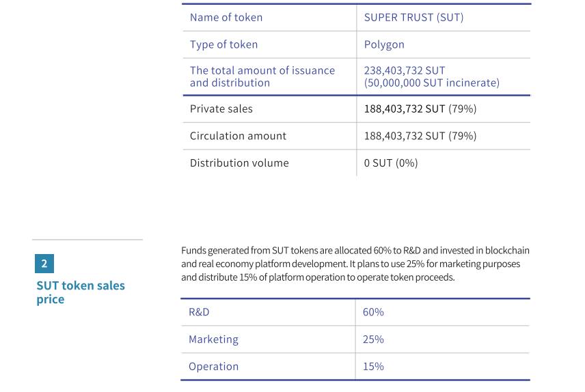Select the 'Type of token' row label

(x=223, y=44)
